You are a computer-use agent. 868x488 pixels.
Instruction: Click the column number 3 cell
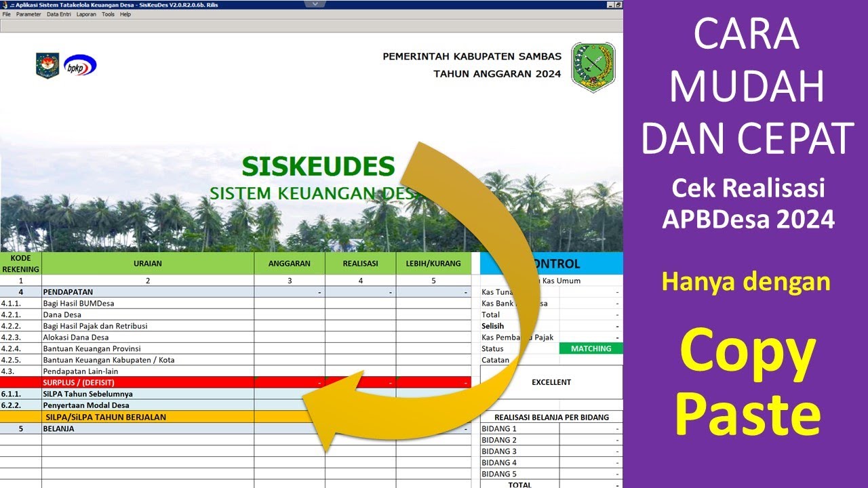pyautogui.click(x=290, y=281)
